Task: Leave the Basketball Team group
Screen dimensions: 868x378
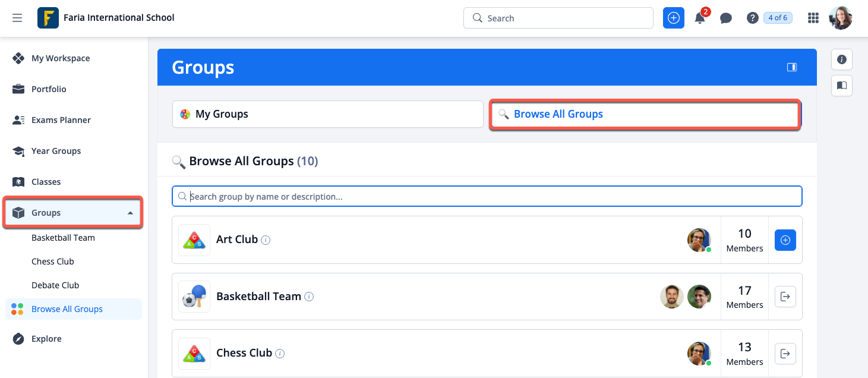Action: pos(785,297)
